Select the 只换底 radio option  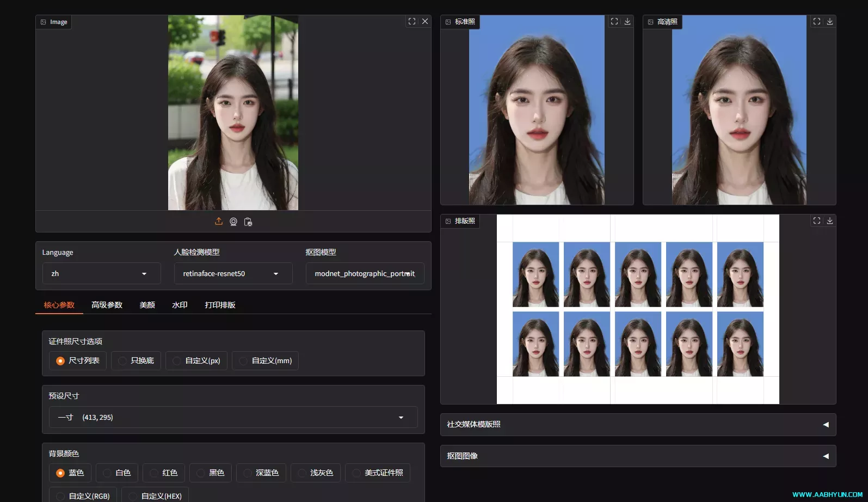[136, 360]
